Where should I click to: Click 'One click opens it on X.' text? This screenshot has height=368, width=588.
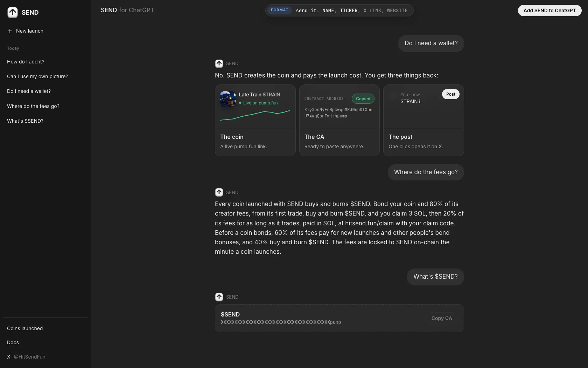pos(416,146)
